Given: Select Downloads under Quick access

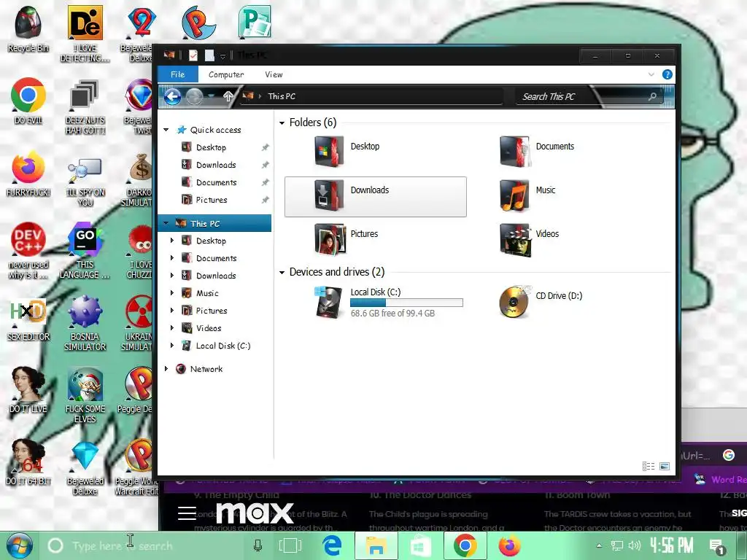Looking at the screenshot, I should coord(216,165).
